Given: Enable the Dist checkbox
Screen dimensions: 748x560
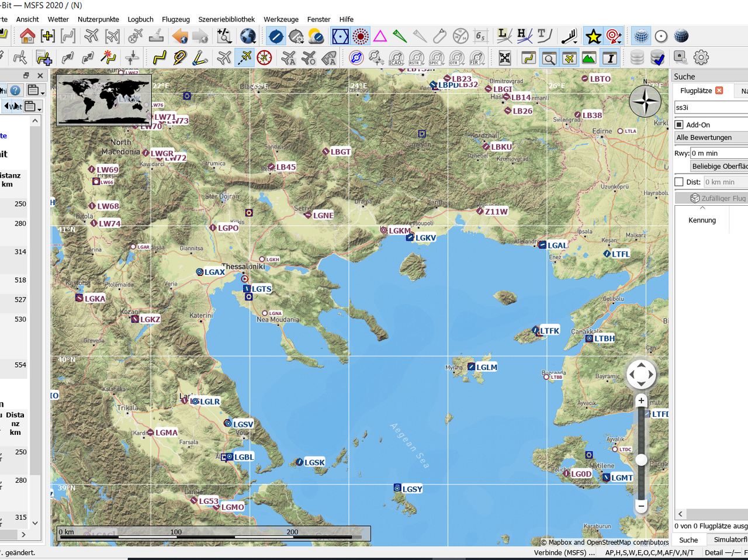Looking at the screenshot, I should pos(679,182).
